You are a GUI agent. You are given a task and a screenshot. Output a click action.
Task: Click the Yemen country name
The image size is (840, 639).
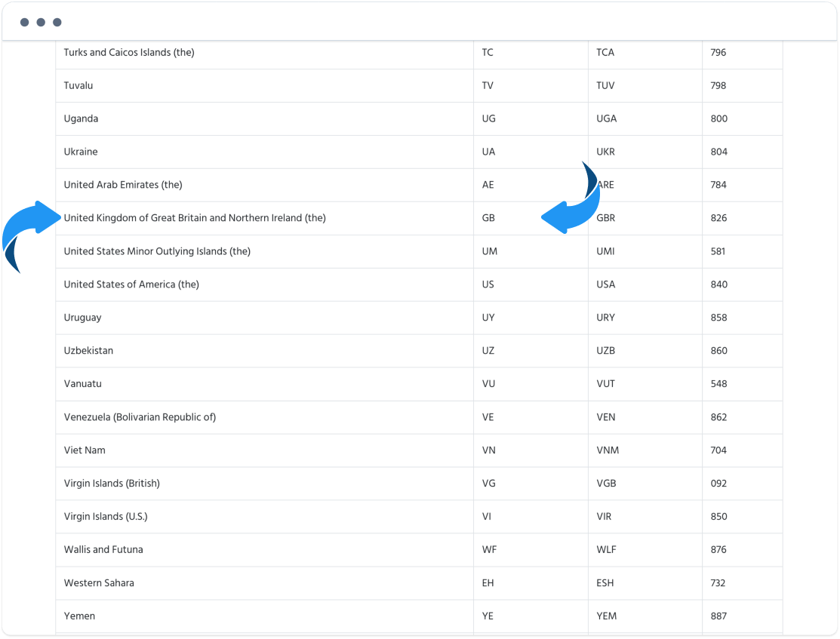click(x=79, y=616)
